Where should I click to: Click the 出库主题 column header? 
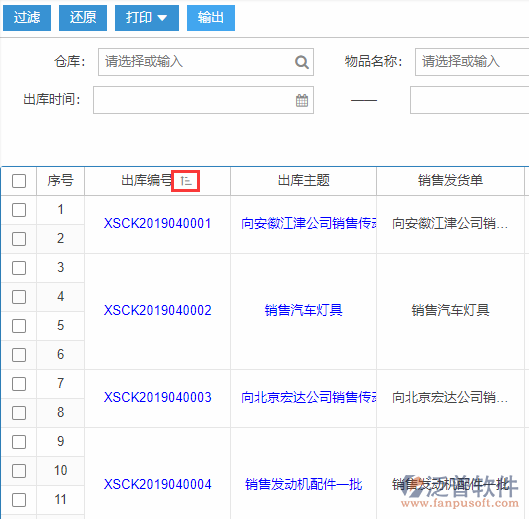pyautogui.click(x=304, y=181)
